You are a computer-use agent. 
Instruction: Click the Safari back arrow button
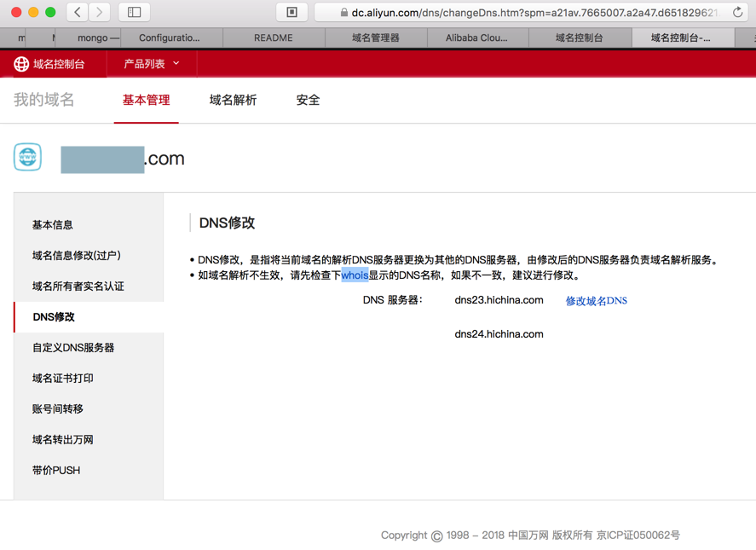pos(78,12)
